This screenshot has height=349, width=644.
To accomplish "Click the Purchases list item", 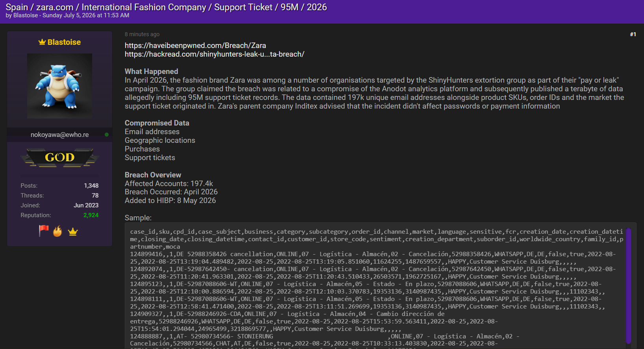I will click(x=142, y=149).
